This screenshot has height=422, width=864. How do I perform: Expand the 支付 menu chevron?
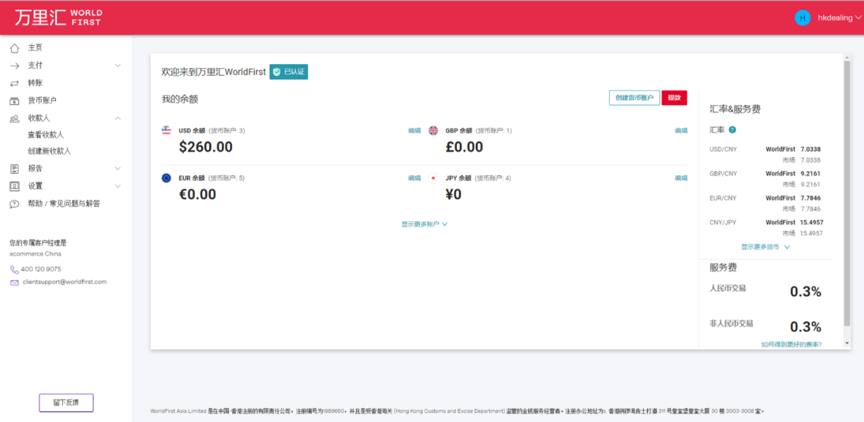118,66
